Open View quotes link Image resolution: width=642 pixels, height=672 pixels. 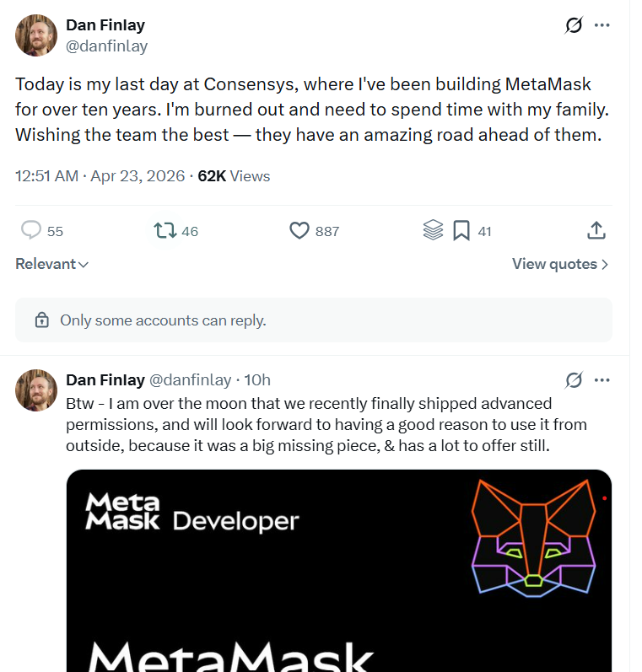coord(560,264)
